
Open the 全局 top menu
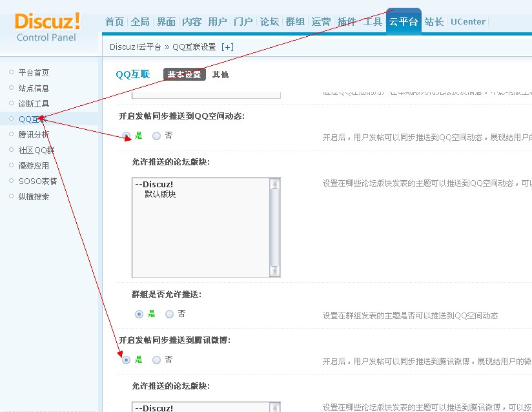point(140,22)
